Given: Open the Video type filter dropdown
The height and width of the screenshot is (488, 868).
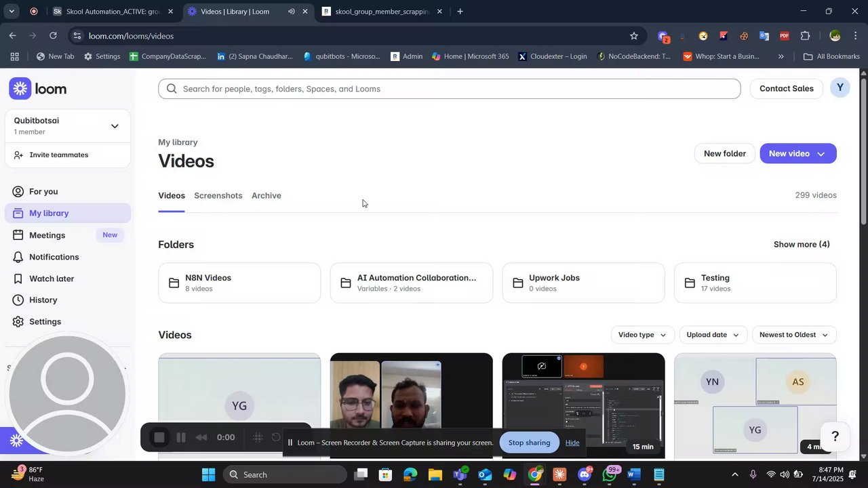Looking at the screenshot, I should [642, 335].
